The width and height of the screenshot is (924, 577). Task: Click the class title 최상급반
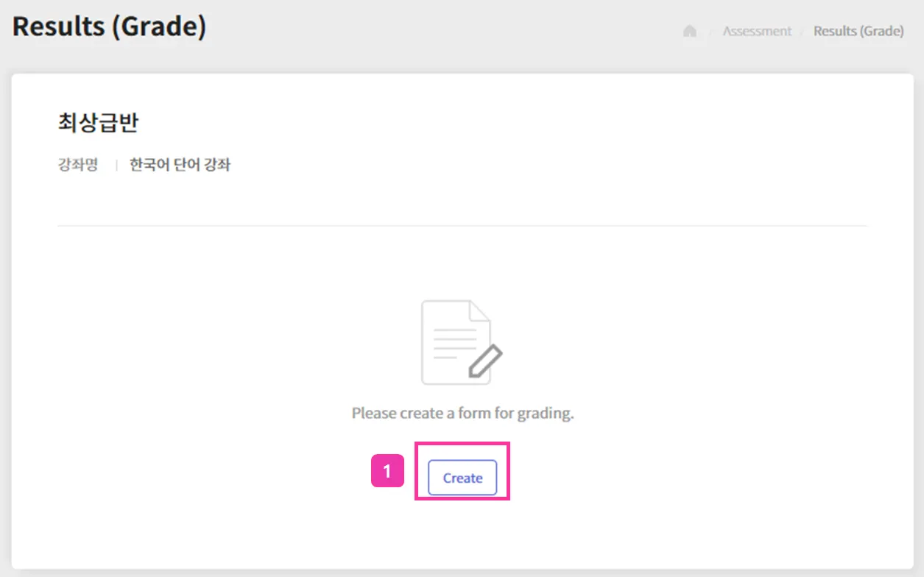(x=98, y=123)
